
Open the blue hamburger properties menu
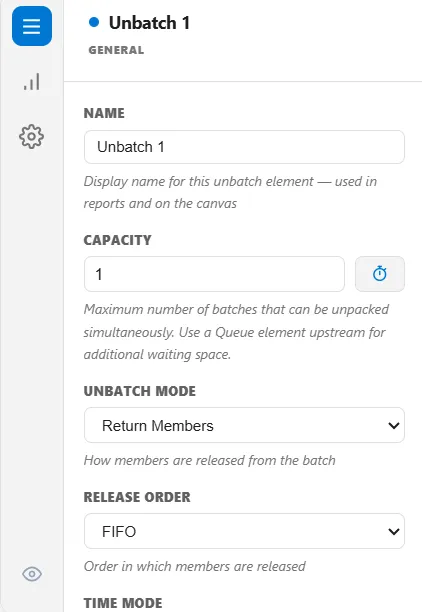[x=32, y=26]
